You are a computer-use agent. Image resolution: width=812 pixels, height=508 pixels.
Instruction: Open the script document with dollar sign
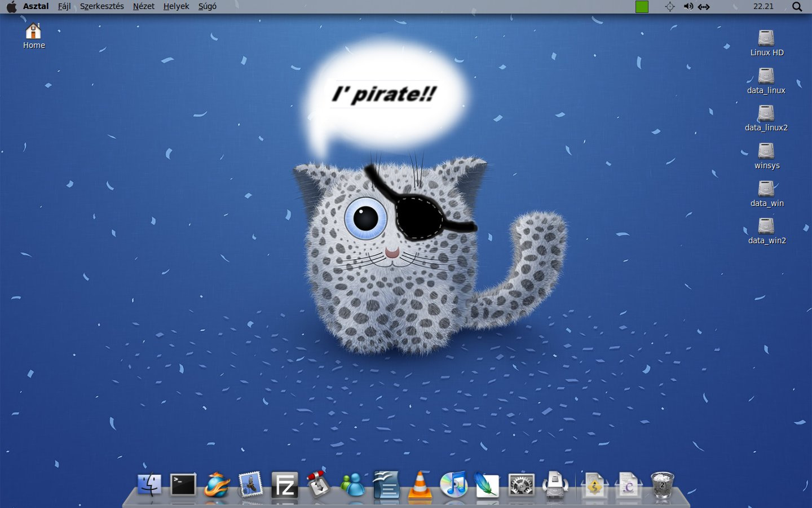pyautogui.click(x=594, y=485)
